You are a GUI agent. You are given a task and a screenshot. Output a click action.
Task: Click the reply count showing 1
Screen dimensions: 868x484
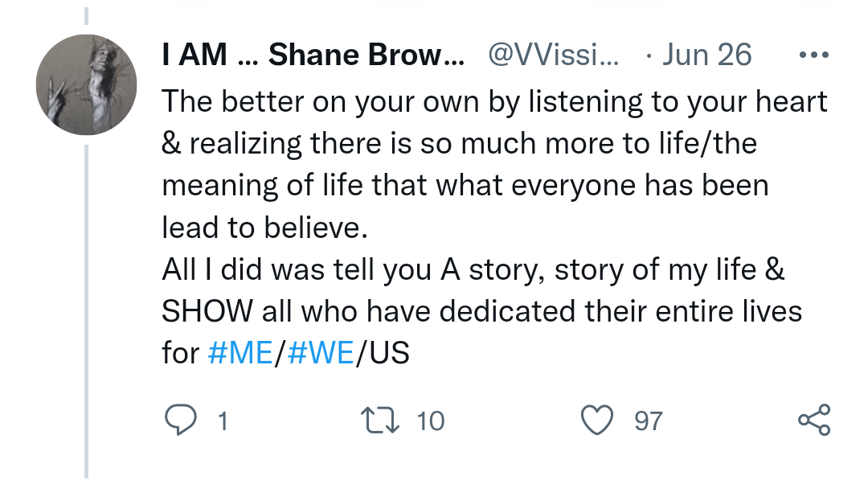click(x=223, y=420)
